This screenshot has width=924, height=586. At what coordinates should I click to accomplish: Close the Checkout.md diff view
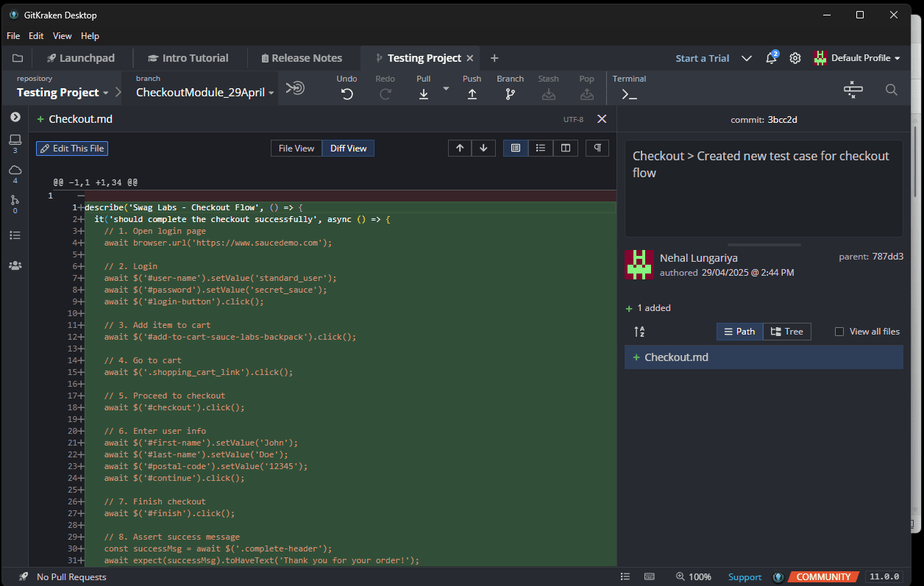602,118
